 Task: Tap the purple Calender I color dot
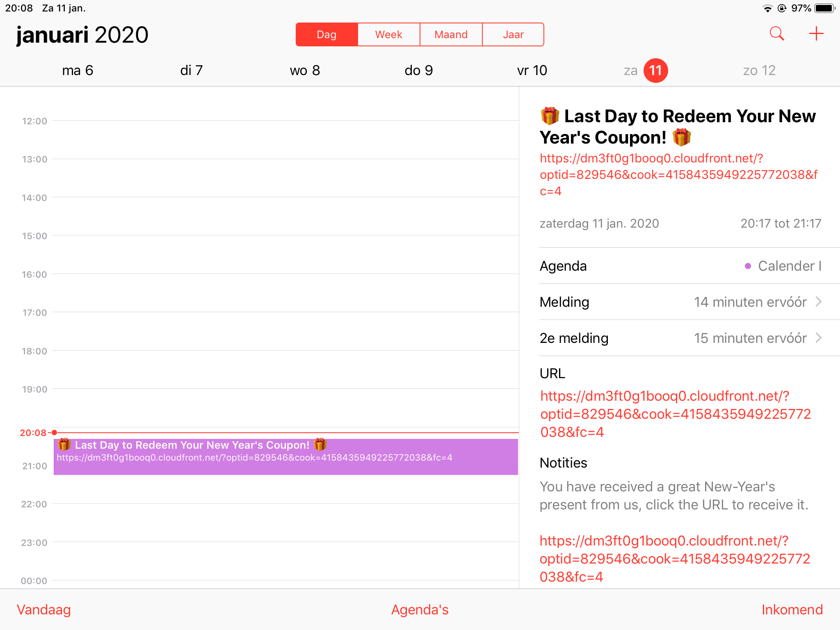(x=748, y=266)
